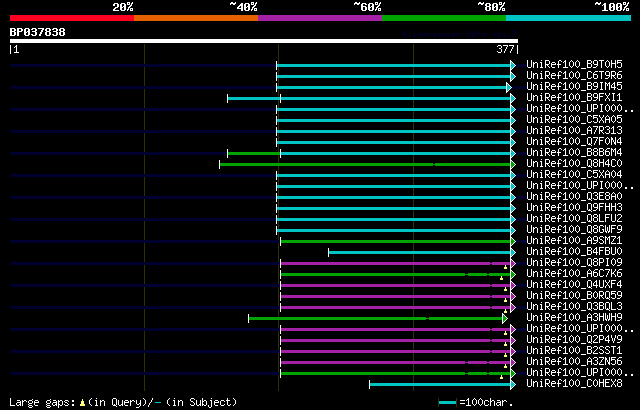The image size is (640, 410).
Task: Click the green arrowhead ending the A3HWH9 alignment
Action: 505,319
